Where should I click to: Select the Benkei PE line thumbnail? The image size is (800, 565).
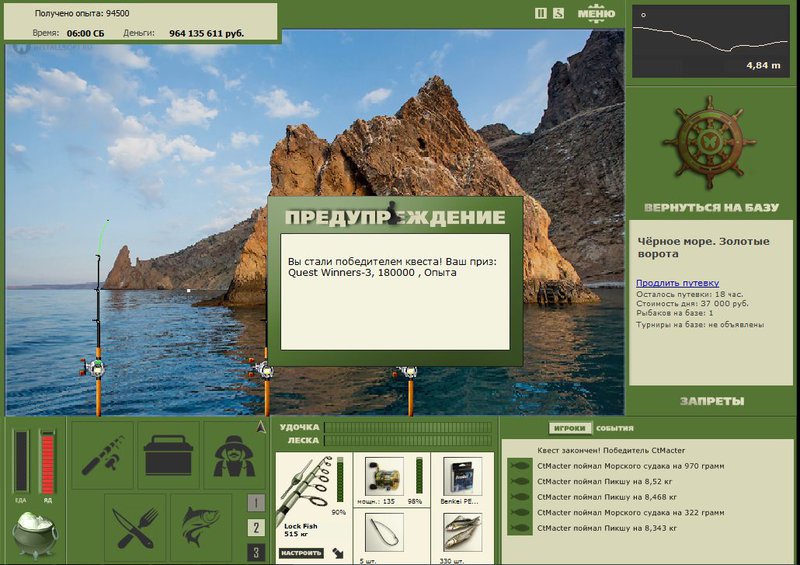(462, 476)
